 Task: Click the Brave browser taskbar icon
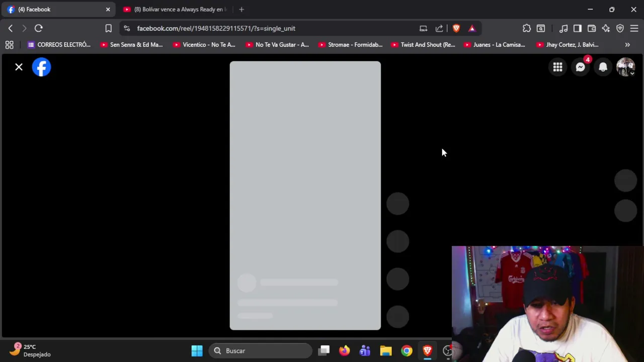[x=427, y=350]
